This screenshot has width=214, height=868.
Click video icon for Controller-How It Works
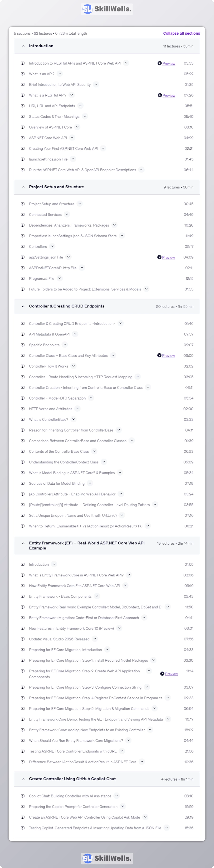(x=23, y=366)
